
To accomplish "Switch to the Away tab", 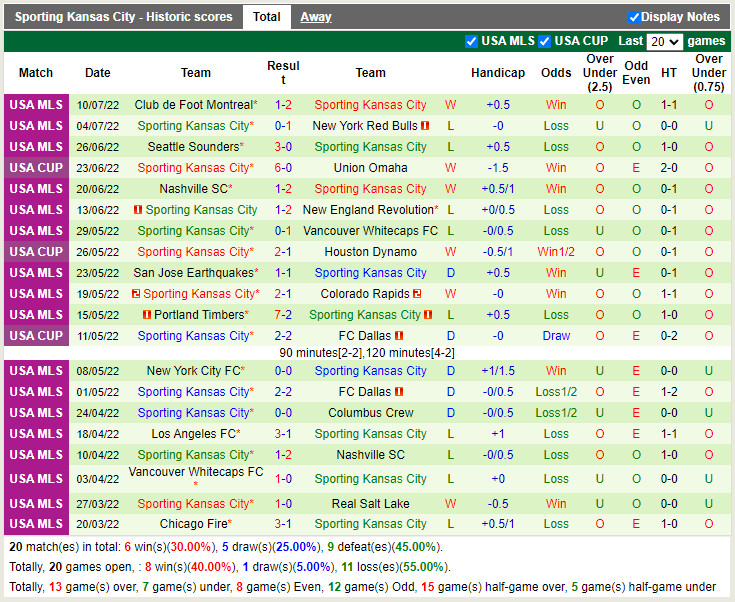I will (x=316, y=17).
